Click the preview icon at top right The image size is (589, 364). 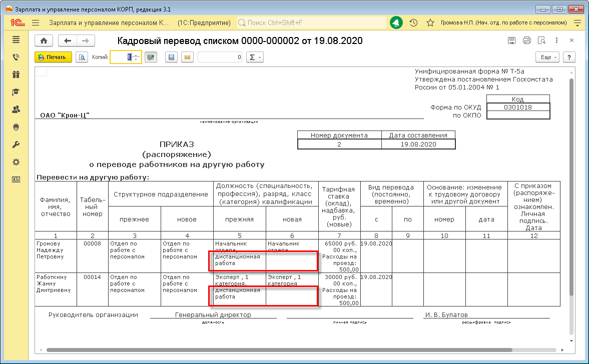pos(541,40)
